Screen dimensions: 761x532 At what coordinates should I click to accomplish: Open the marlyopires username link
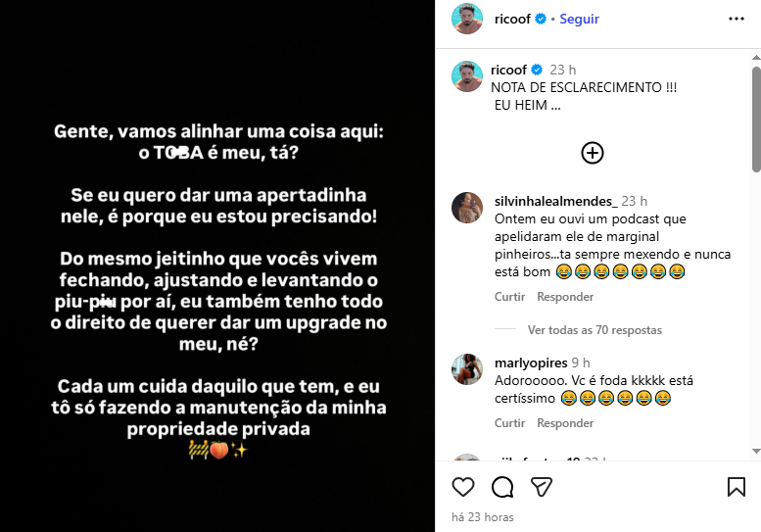point(531,363)
